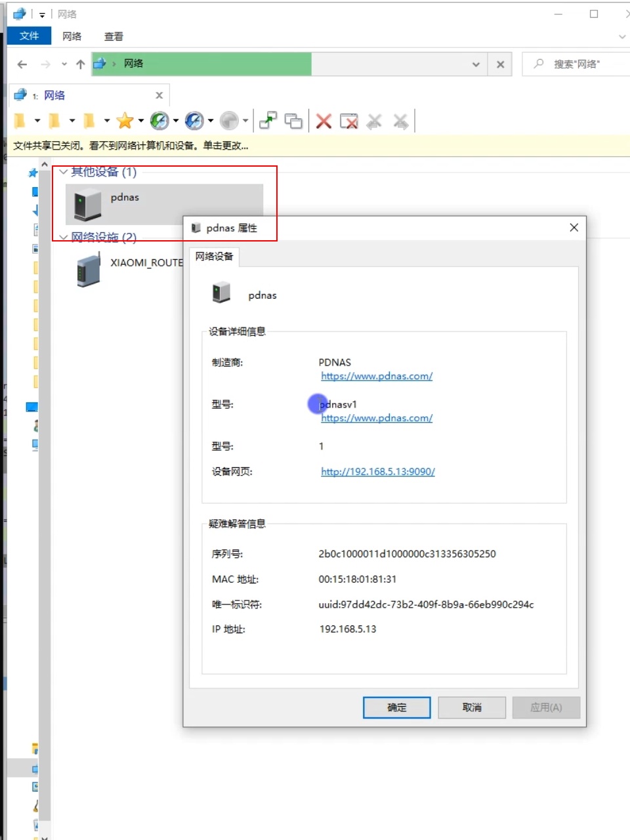
Task: Click the pdnas icon inside properties dialog
Action: pyautogui.click(x=221, y=292)
